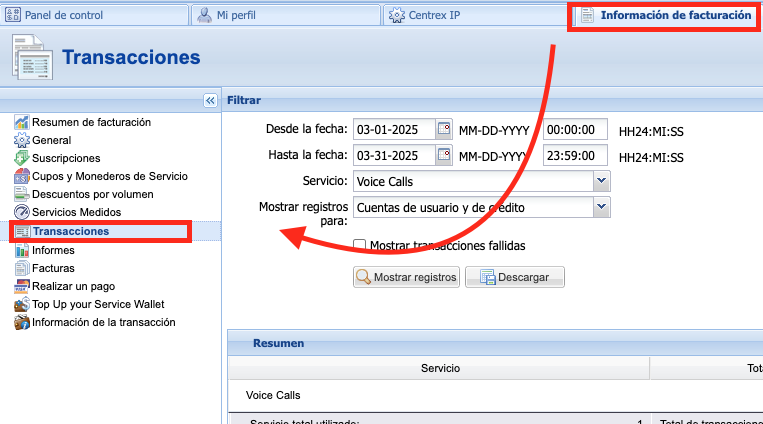Screen dimensions: 763x424
Task: Click the Voice Calls summary row
Action: coord(495,395)
